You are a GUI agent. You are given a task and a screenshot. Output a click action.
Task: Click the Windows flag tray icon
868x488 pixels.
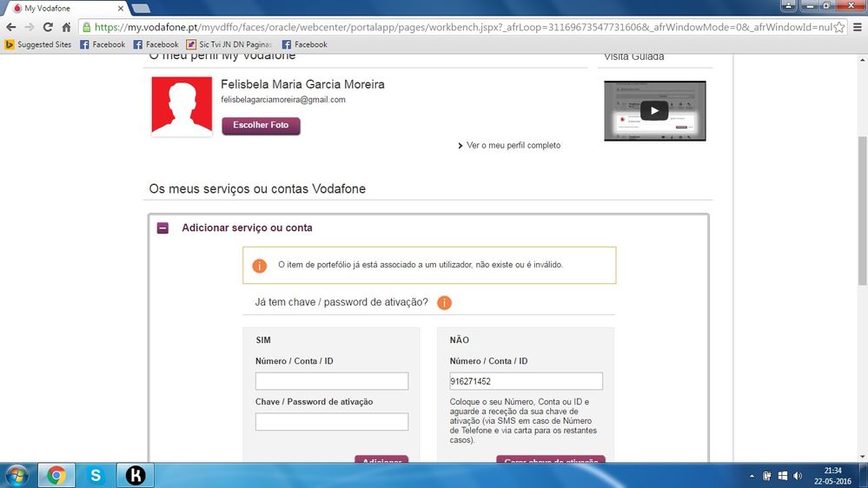(x=783, y=476)
